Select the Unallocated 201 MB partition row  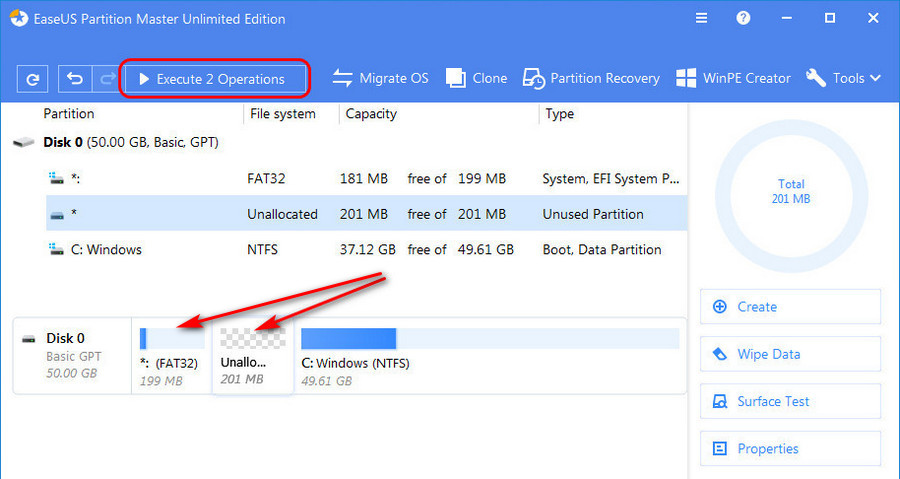point(366,213)
